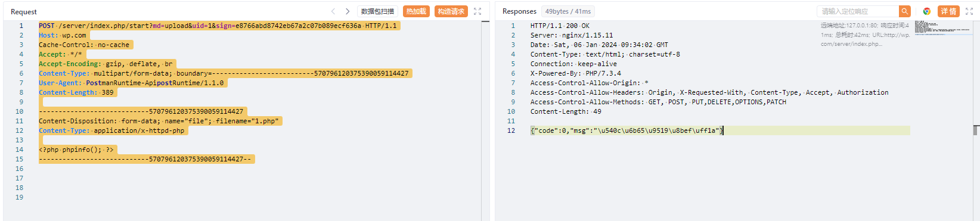This screenshot has height=221, width=980.
Task: Go to previous request with left chevron
Action: tap(333, 11)
